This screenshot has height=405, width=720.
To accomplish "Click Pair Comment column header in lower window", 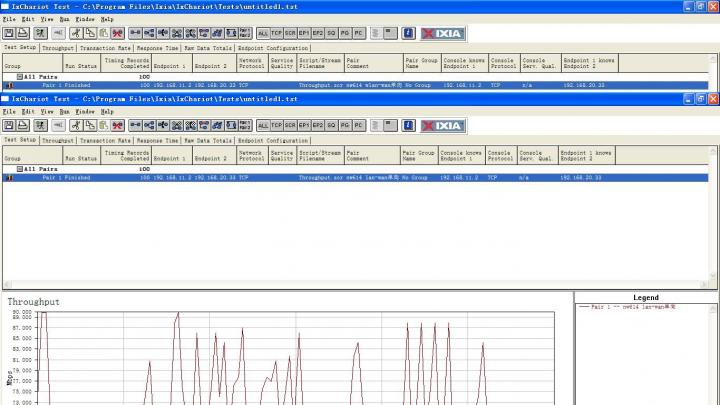I will pos(372,155).
